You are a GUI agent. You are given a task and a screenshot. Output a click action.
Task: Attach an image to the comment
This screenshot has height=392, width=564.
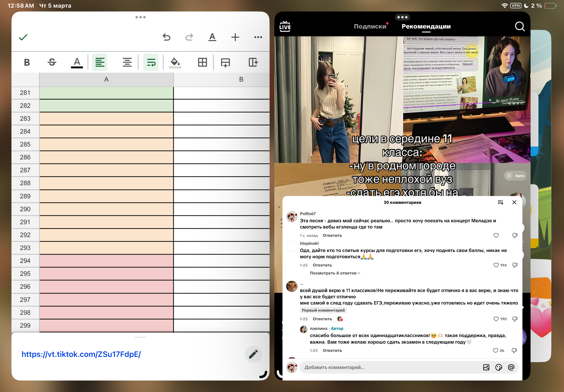tap(486, 367)
